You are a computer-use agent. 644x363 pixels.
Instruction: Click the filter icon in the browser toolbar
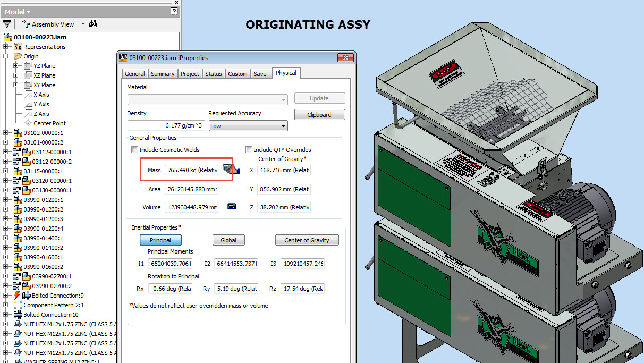point(7,24)
